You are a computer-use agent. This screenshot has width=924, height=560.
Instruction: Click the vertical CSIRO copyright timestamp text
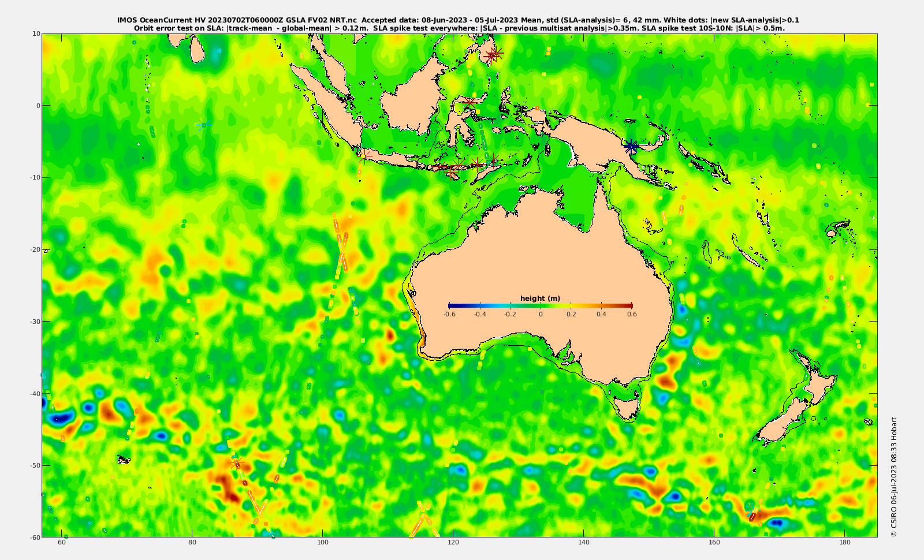click(x=893, y=477)
